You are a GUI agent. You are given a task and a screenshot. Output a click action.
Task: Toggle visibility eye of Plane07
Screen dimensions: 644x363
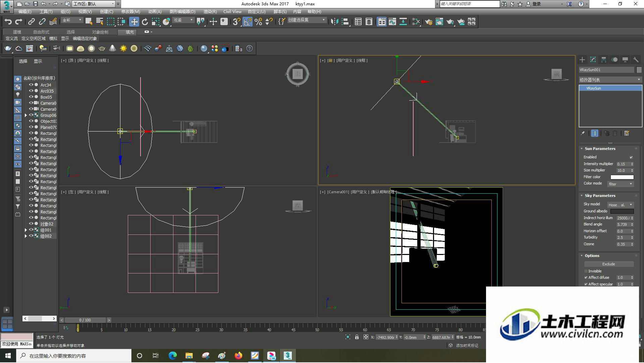click(31, 127)
